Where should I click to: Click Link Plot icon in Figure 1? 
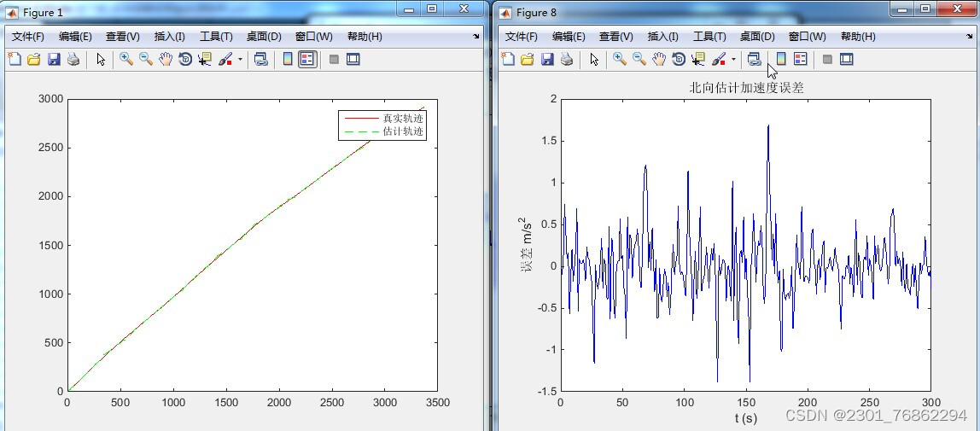[x=260, y=60]
